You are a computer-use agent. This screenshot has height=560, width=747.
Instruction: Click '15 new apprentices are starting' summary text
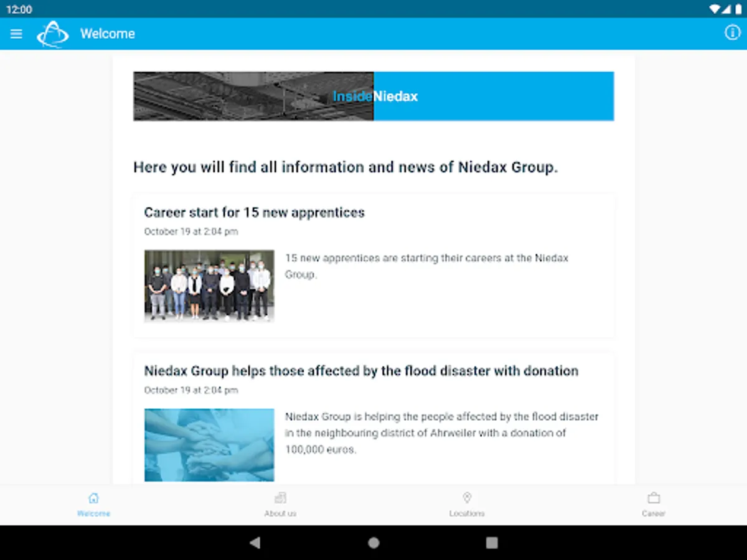[427, 266]
